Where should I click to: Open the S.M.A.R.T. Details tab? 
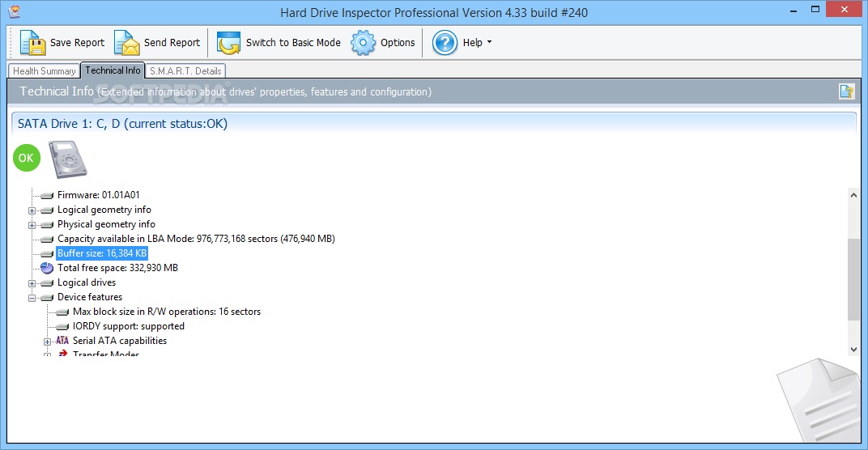pyautogui.click(x=185, y=71)
